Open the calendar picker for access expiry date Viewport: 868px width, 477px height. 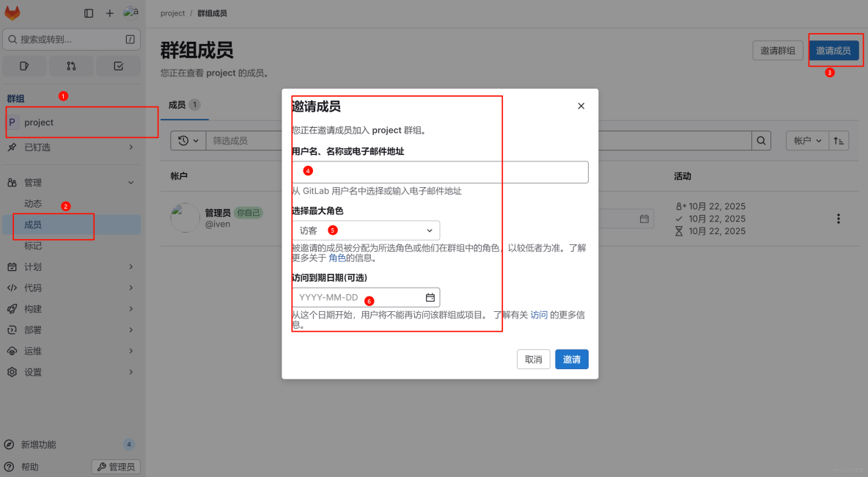click(429, 297)
